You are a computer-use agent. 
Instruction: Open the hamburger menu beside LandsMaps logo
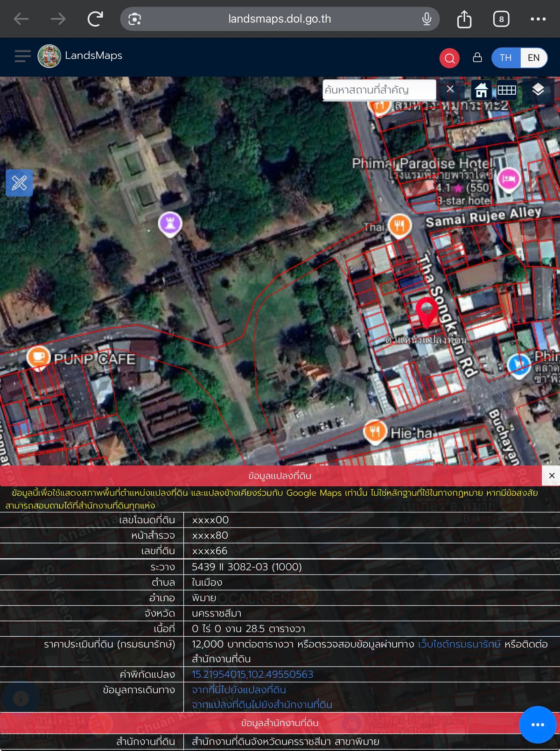coord(22,56)
